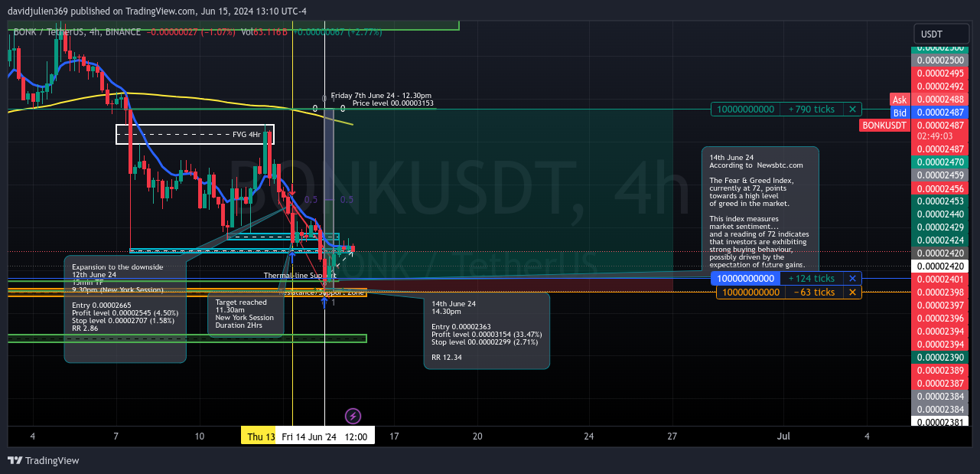Screen dimensions: 980x474
Task: Click the 10 date on time axis
Action: pyautogui.click(x=199, y=436)
